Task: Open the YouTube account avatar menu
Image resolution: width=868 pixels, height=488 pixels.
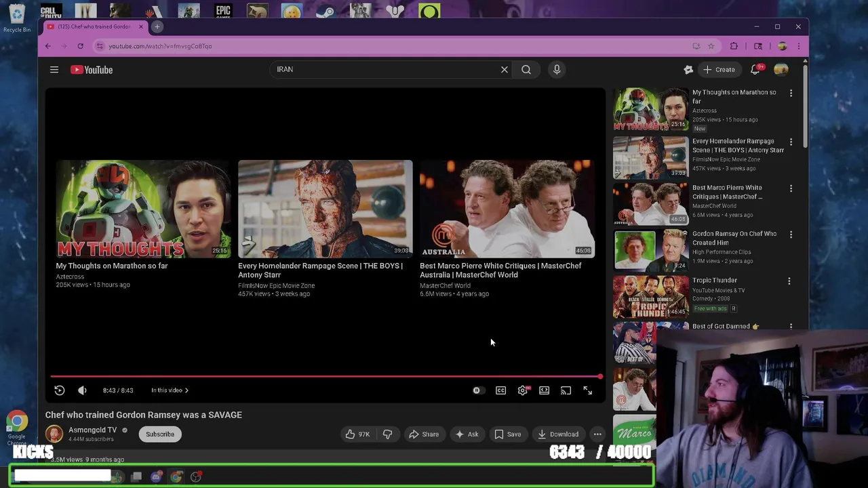Action: (x=781, y=69)
